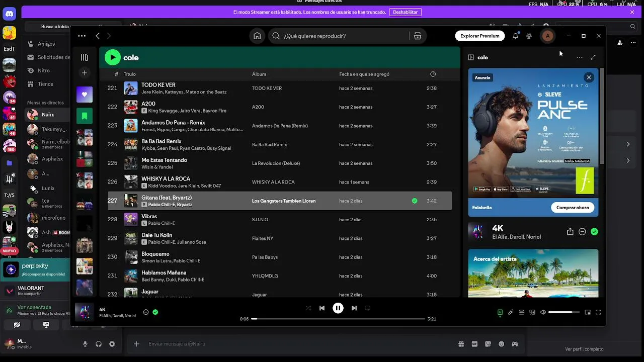Mute Spotify volume speaker icon
644x362 pixels.
point(543,312)
